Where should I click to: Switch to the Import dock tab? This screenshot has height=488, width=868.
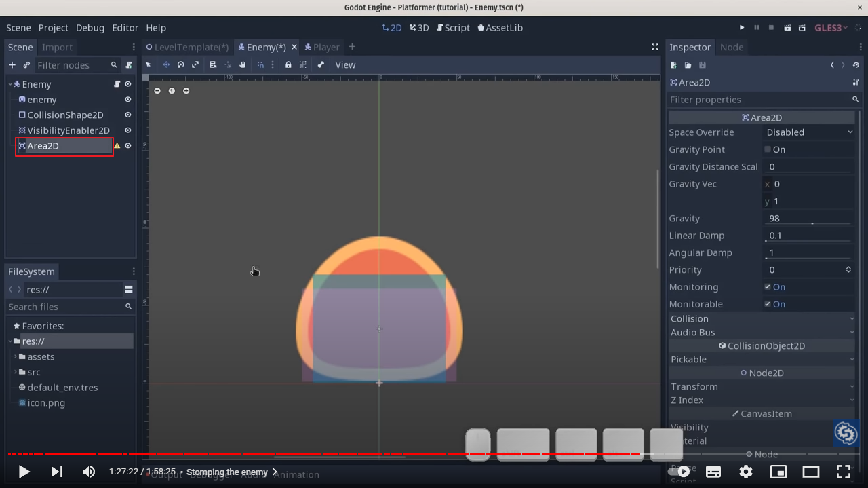(x=57, y=47)
